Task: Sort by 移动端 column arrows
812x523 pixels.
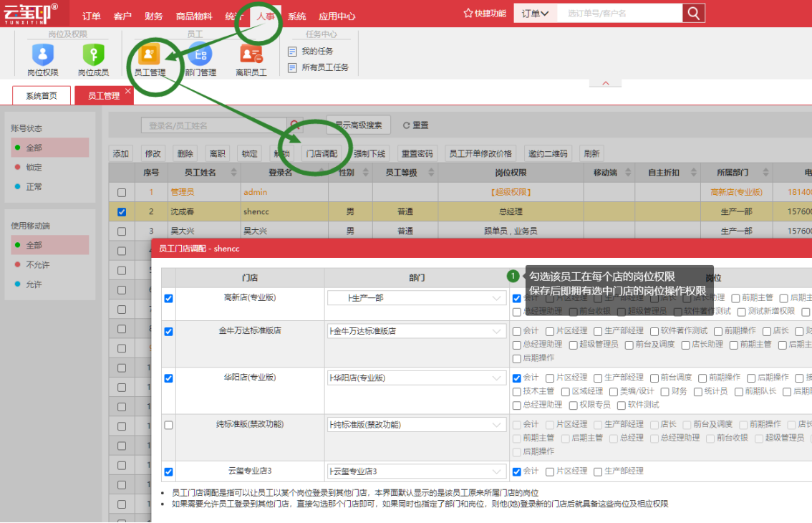Action: click(628, 173)
